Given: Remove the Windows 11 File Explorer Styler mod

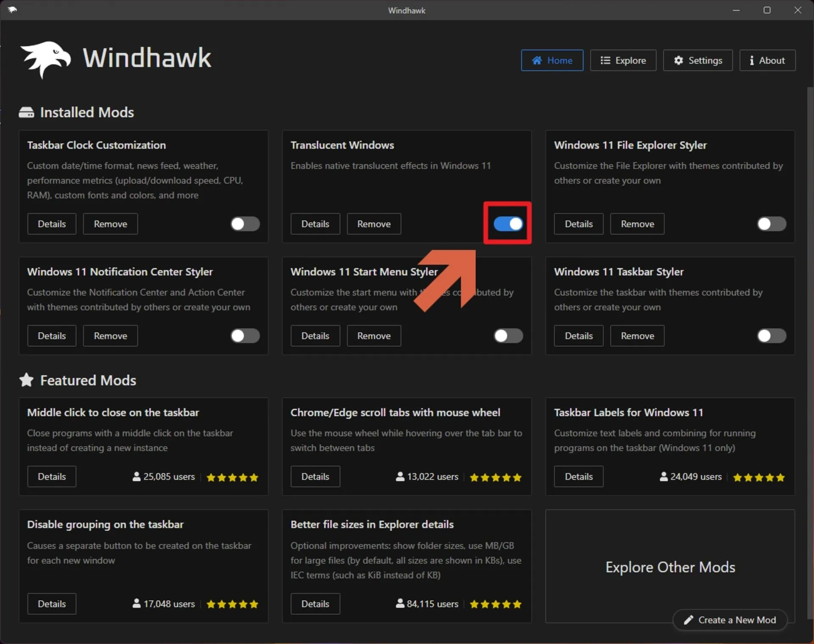Looking at the screenshot, I should coord(637,223).
